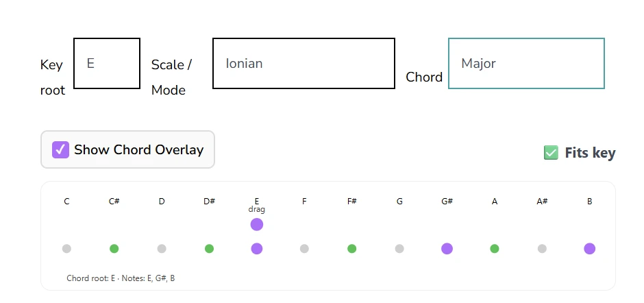
Task: Click the purple G# chord note dot
Action: pos(447,249)
